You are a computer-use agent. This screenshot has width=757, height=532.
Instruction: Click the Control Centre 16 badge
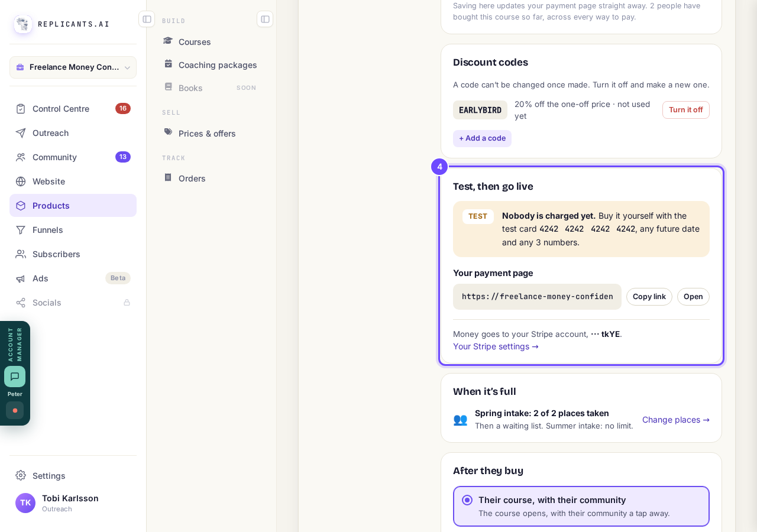click(x=123, y=109)
